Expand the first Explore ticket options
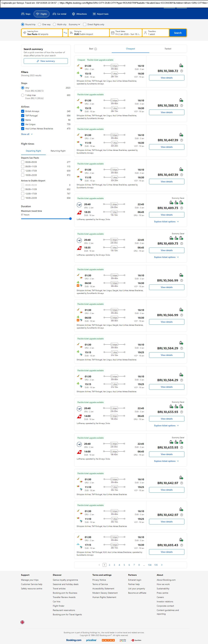Screen dimensions: 208x644 (166, 222)
